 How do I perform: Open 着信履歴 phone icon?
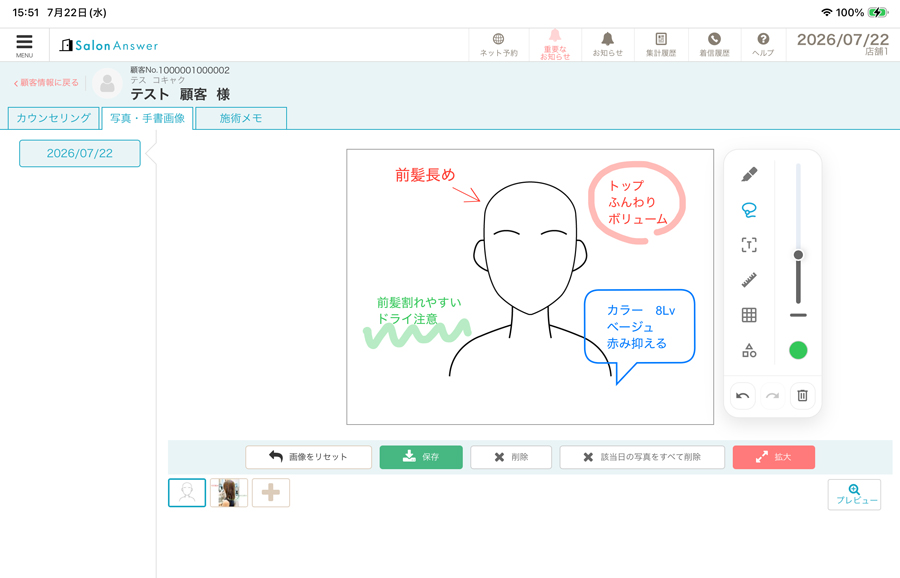[714, 45]
